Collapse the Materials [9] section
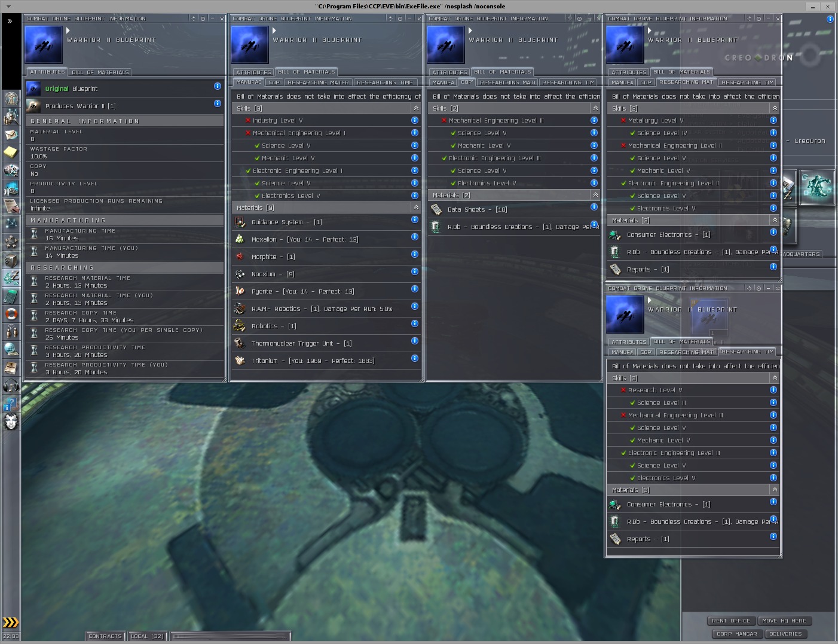This screenshot has height=644, width=838. [x=416, y=207]
